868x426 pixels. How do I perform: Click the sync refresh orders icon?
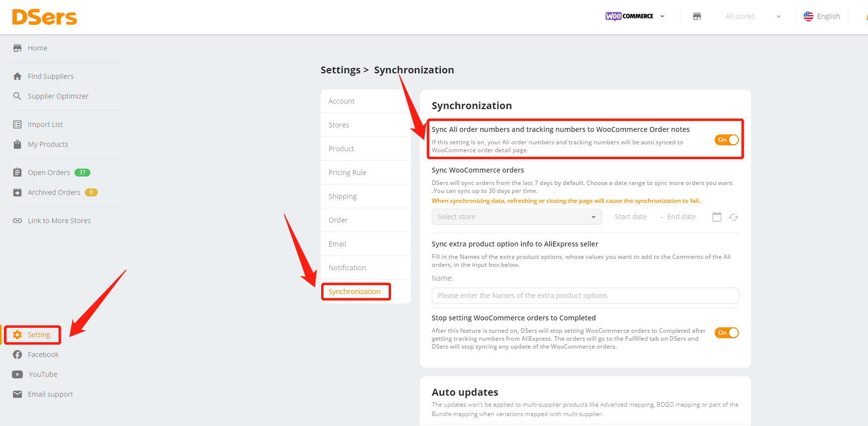click(734, 217)
